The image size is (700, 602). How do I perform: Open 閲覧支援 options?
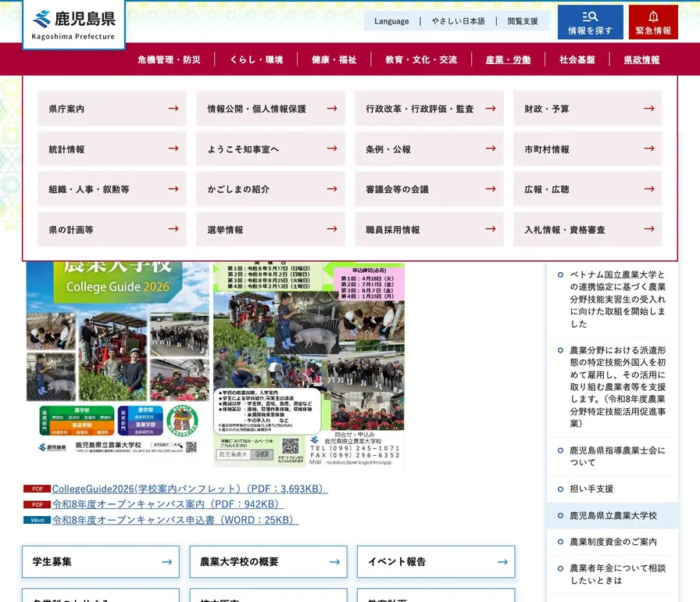(x=523, y=21)
